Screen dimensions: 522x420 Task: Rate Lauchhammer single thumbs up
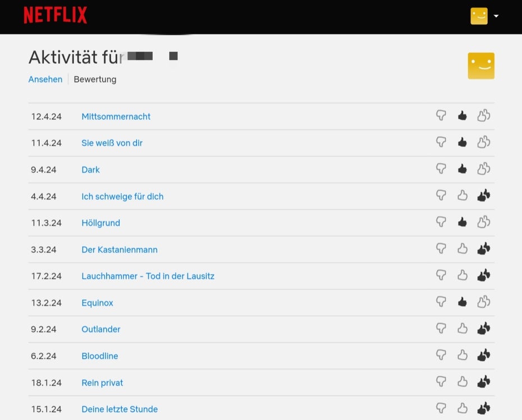click(462, 275)
